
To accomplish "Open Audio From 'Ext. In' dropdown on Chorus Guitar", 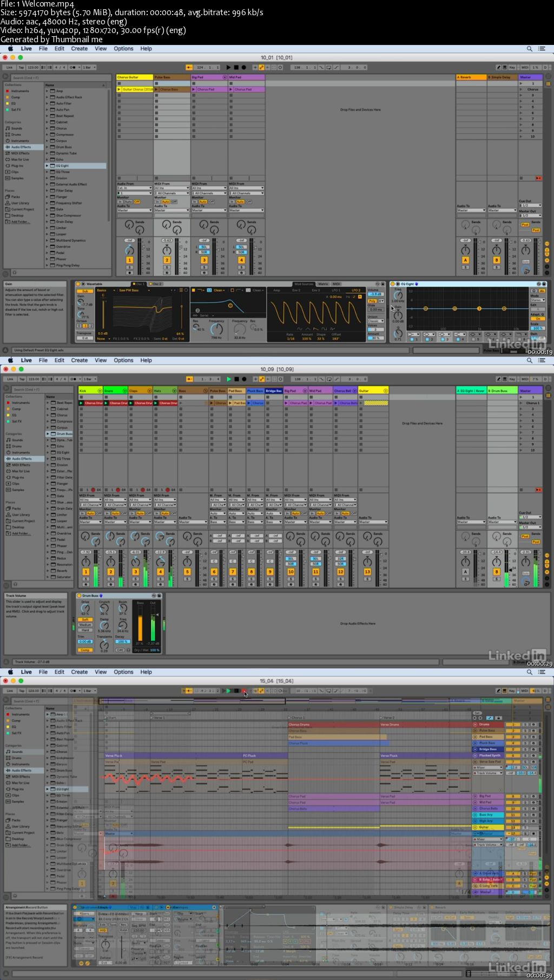I will (134, 188).
